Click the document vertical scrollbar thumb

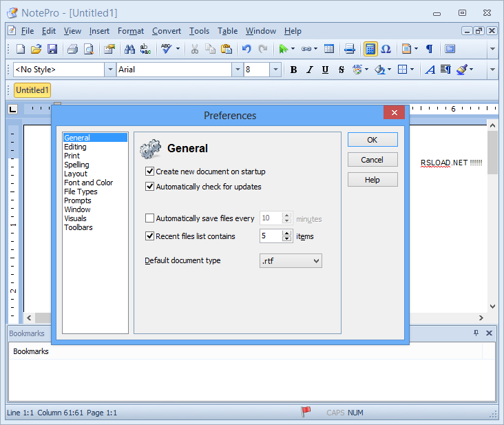click(492, 152)
